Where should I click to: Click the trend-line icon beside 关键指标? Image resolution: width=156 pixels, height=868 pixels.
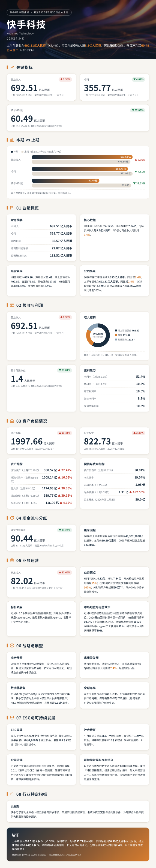[x=12, y=67]
